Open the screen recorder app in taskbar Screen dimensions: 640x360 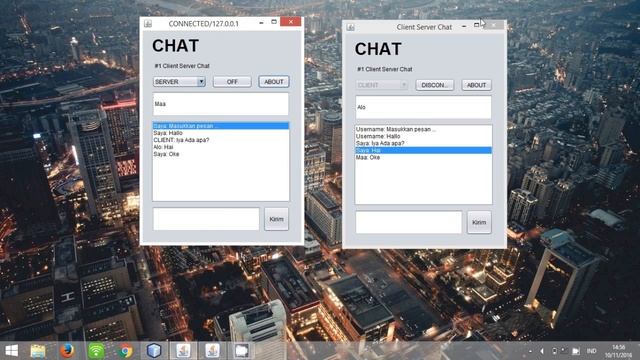242,351
